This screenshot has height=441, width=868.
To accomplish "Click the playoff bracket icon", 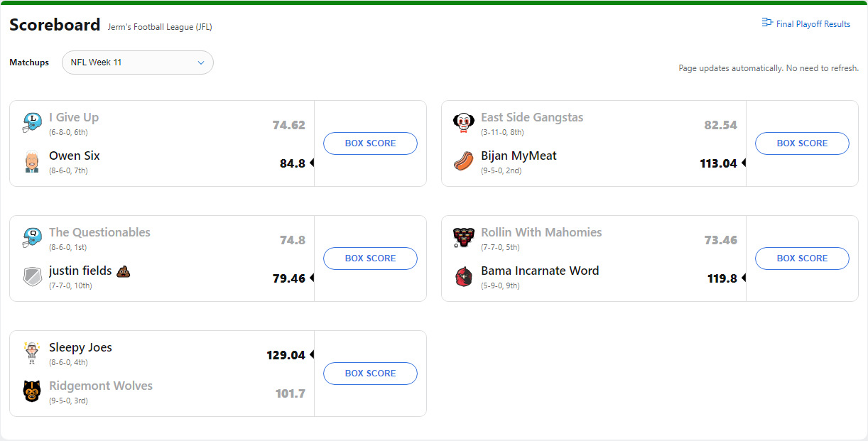I will click(766, 23).
